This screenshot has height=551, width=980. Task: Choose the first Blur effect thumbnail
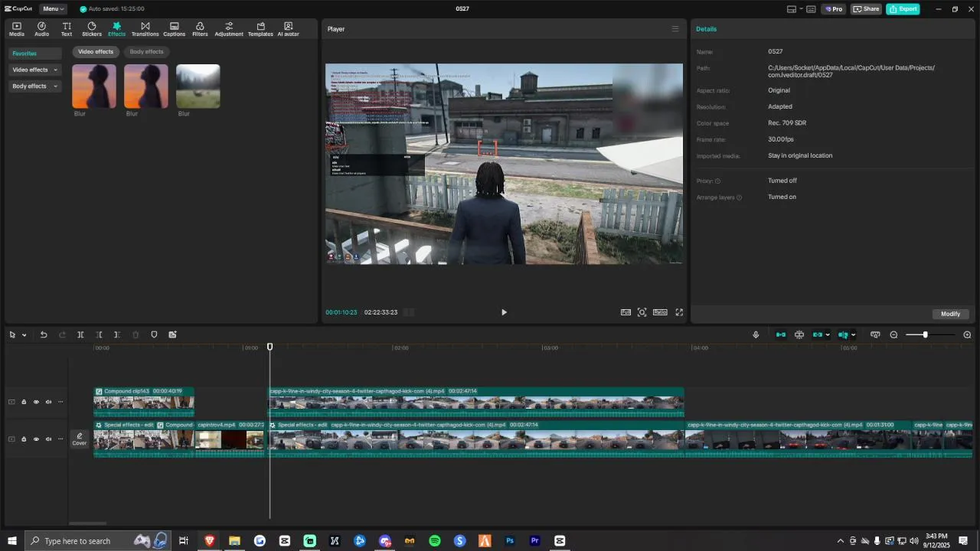click(x=94, y=86)
